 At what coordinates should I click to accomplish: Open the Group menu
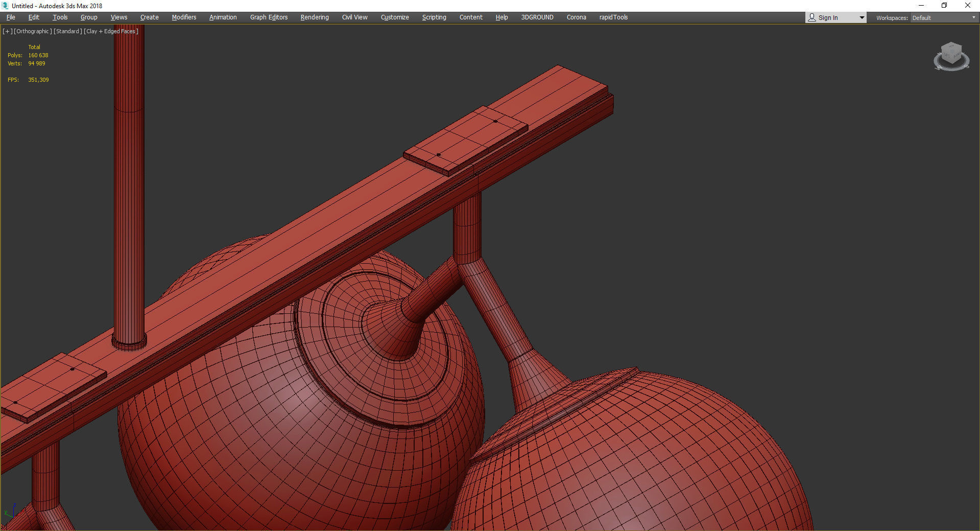[89, 17]
